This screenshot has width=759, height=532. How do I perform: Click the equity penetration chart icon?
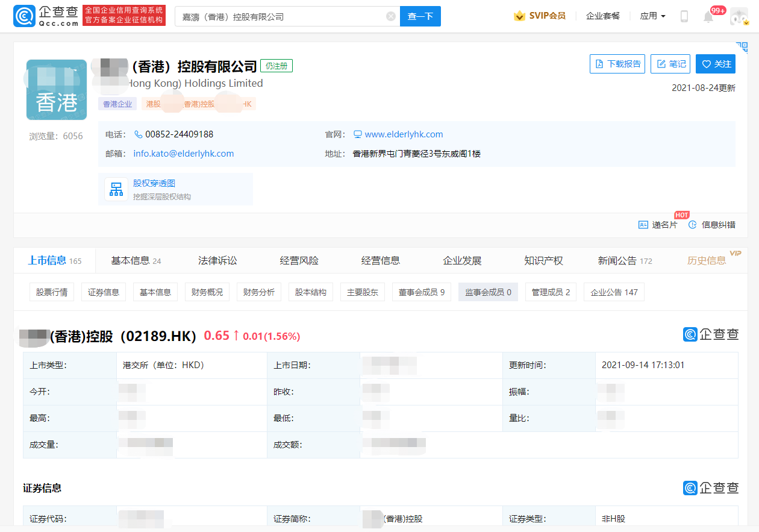pyautogui.click(x=116, y=189)
